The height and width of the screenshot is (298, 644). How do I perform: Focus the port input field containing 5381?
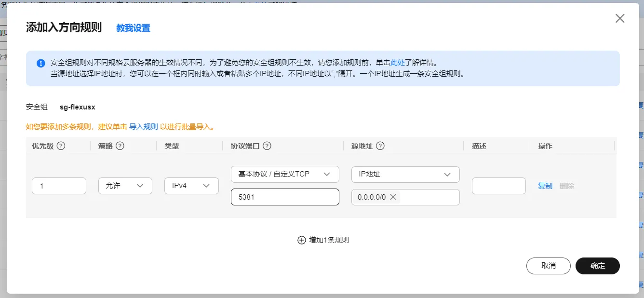(285, 197)
